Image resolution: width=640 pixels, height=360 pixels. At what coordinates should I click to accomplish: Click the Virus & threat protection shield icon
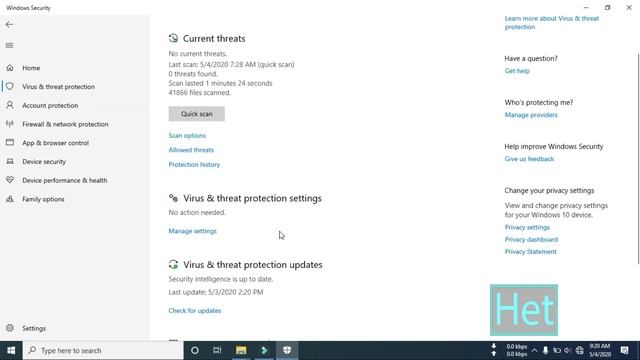coord(10,87)
